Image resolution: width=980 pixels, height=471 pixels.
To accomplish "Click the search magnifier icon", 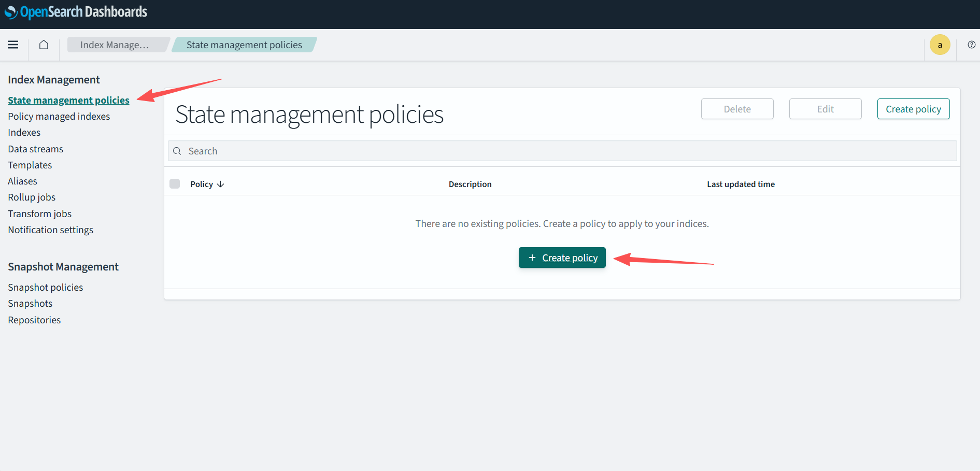I will [177, 151].
